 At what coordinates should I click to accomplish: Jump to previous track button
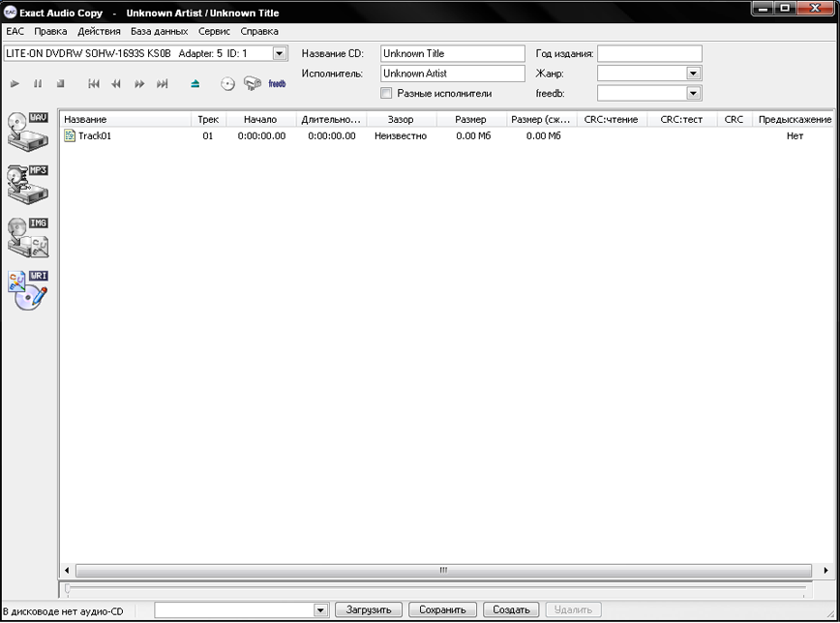coord(94,83)
